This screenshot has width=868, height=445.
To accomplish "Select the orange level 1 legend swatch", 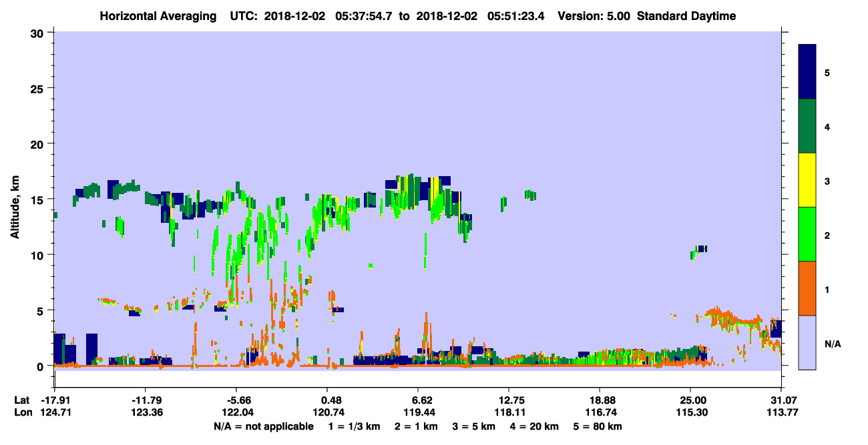I will (x=807, y=288).
